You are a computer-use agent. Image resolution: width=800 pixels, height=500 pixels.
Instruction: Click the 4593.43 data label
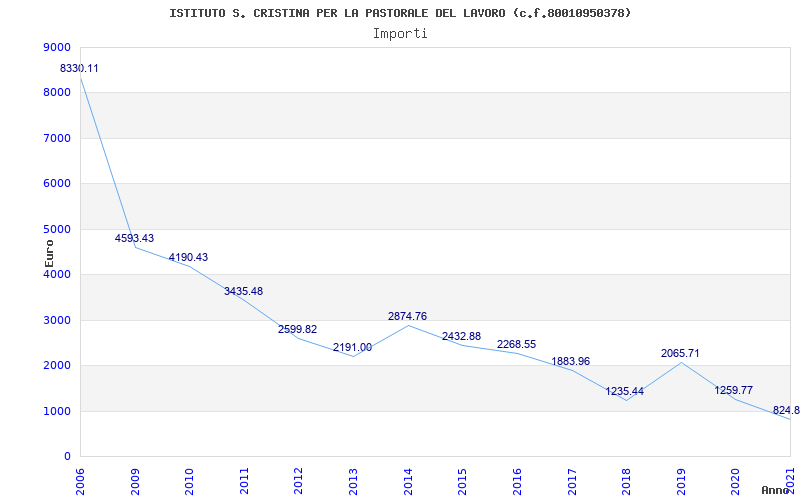pos(134,238)
